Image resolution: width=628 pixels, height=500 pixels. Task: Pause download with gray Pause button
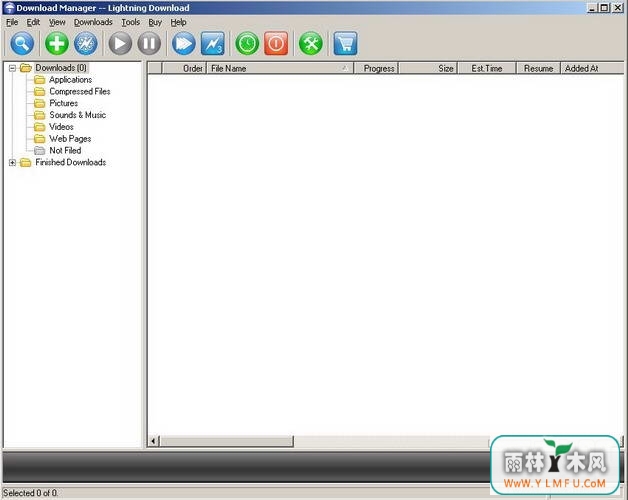149,43
